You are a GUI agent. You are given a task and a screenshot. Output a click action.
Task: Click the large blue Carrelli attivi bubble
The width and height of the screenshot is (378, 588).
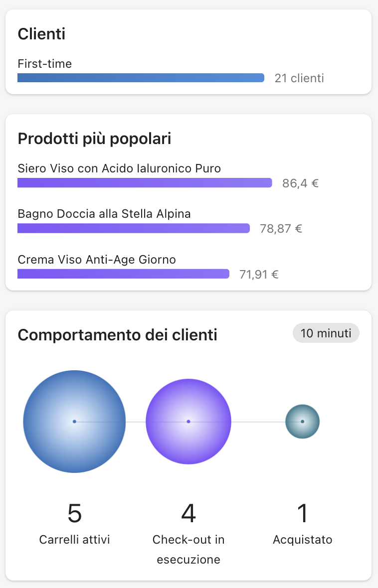(x=74, y=422)
